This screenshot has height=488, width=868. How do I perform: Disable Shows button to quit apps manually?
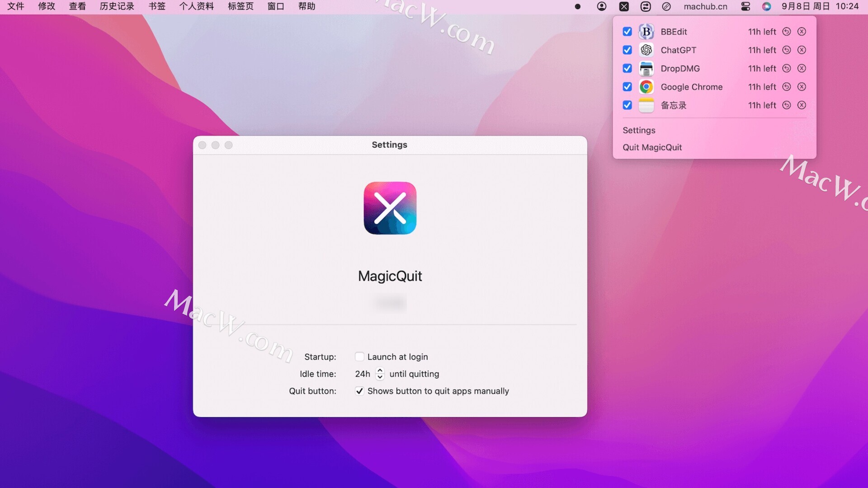[x=359, y=391]
